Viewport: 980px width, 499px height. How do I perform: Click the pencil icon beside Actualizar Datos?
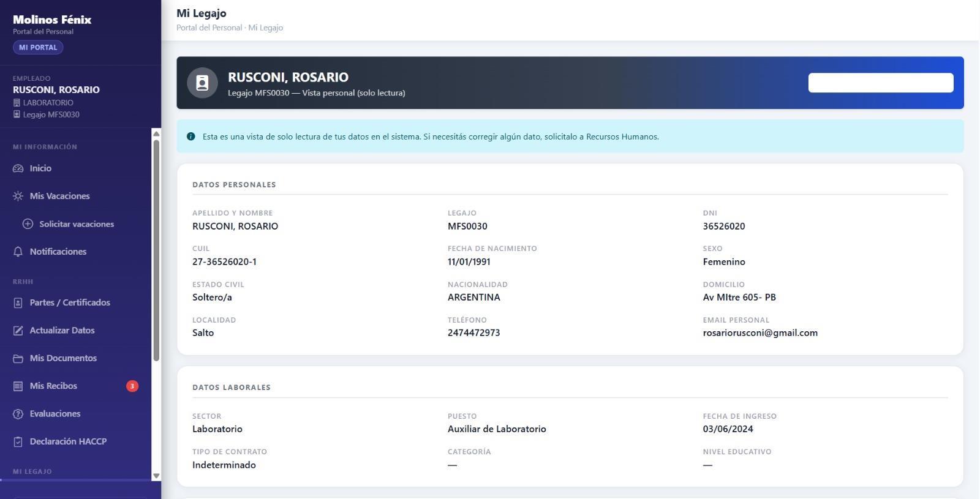point(18,331)
